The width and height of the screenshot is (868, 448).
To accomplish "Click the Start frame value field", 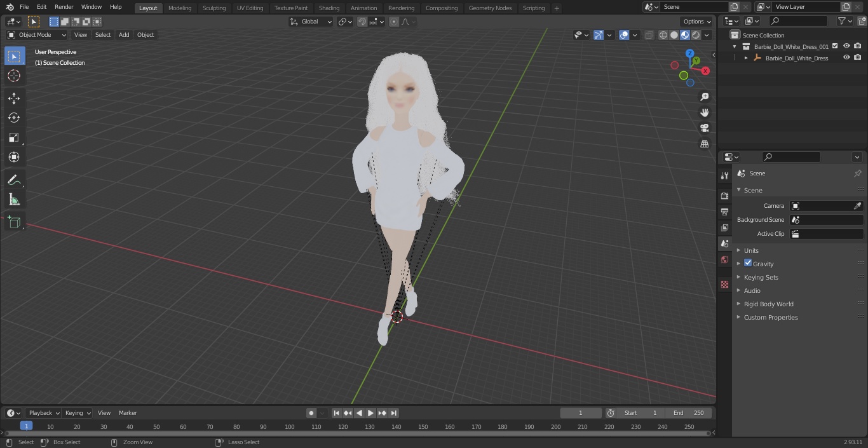I will pos(641,413).
